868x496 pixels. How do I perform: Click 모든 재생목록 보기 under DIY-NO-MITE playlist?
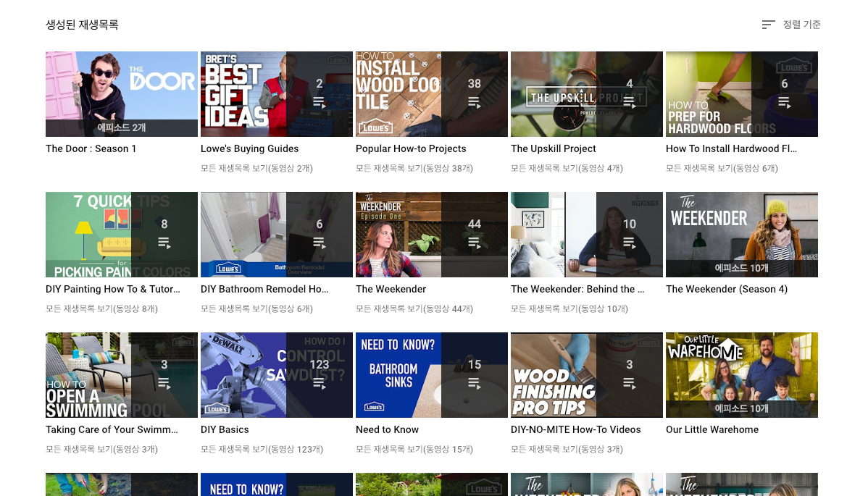pos(567,449)
